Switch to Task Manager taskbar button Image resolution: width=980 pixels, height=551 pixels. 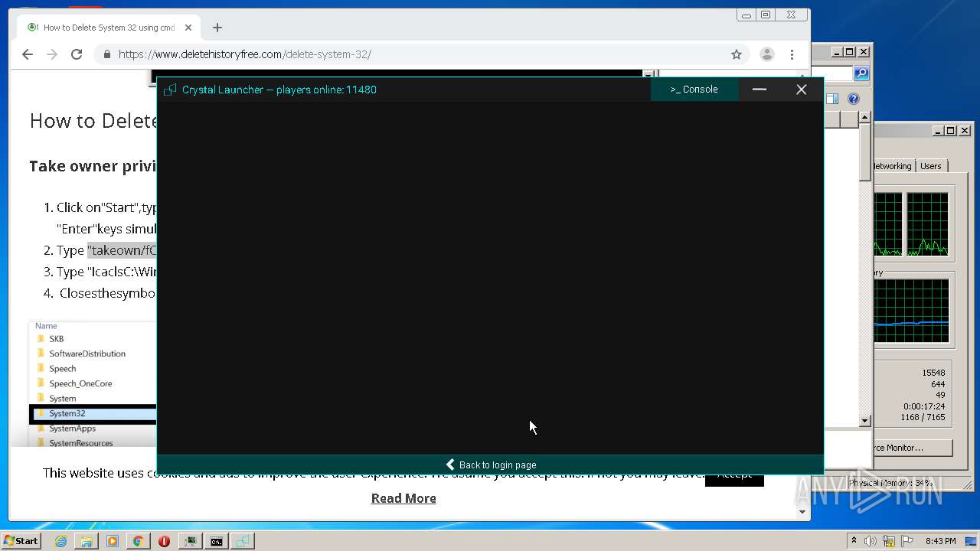[190, 541]
